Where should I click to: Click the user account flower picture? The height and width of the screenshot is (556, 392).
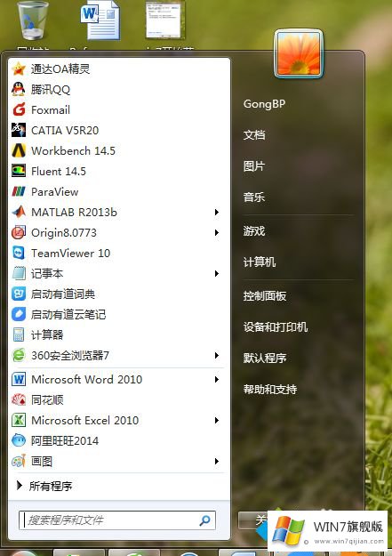[299, 54]
